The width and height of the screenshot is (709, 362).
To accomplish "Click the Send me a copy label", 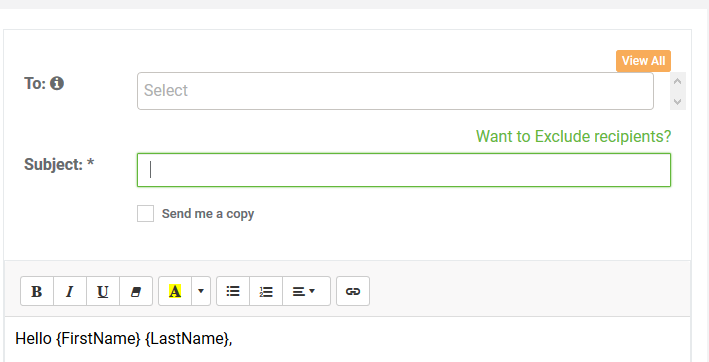I will (x=208, y=214).
